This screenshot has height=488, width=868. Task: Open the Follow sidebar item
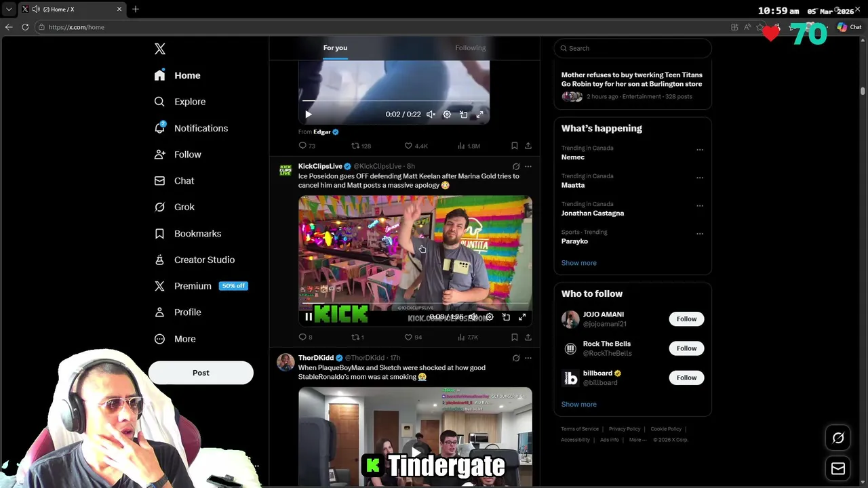point(178,155)
